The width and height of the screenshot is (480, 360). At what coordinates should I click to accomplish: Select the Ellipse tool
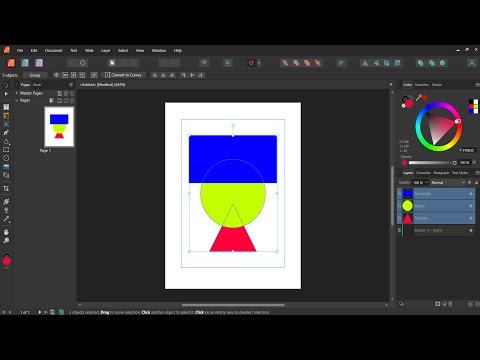pyautogui.click(x=6, y=158)
